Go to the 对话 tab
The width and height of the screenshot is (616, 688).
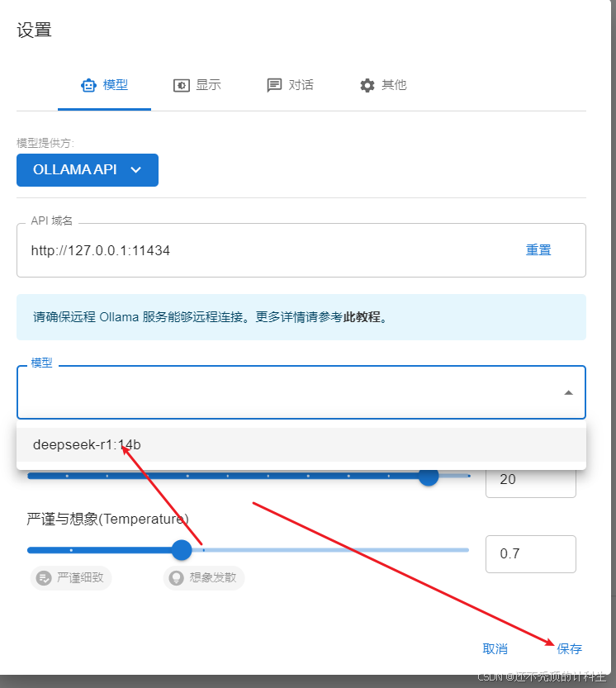pyautogui.click(x=291, y=85)
